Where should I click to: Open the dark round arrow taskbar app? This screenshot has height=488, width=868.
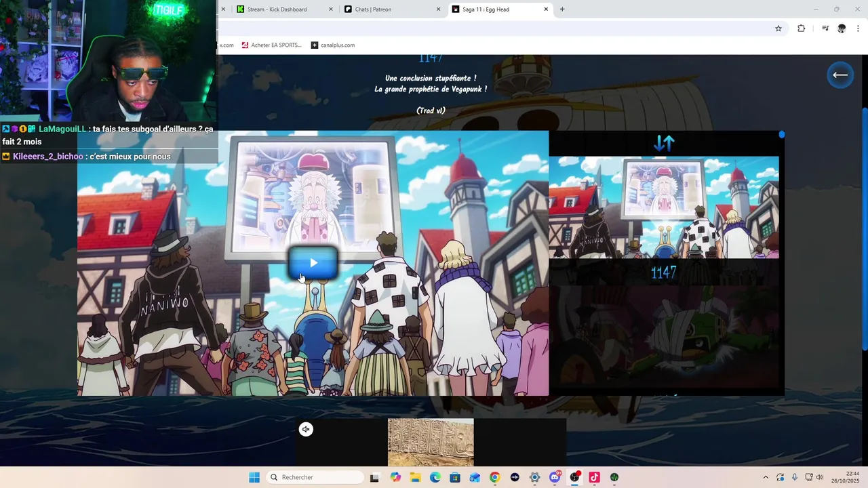tap(515, 477)
